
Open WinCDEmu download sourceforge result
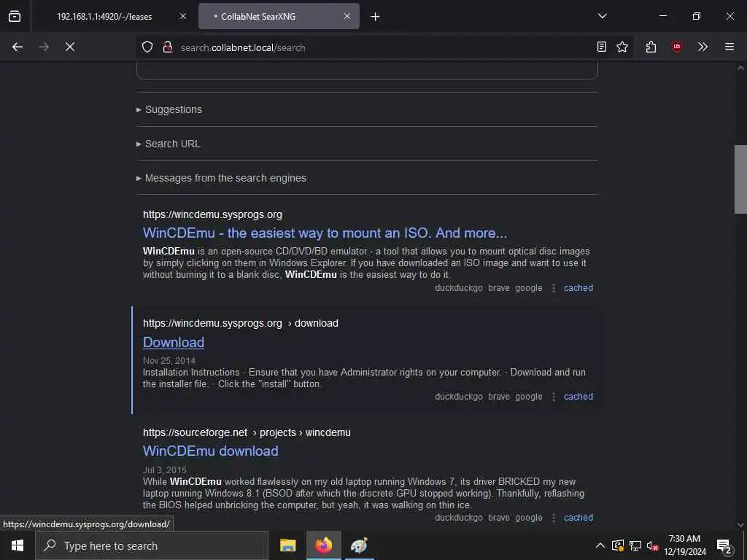pyautogui.click(x=211, y=451)
